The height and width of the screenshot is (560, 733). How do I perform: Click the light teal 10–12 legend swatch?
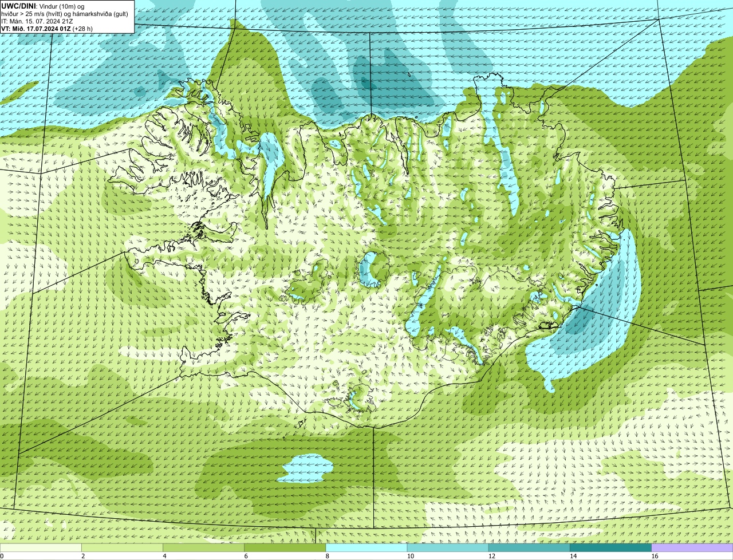(448, 548)
